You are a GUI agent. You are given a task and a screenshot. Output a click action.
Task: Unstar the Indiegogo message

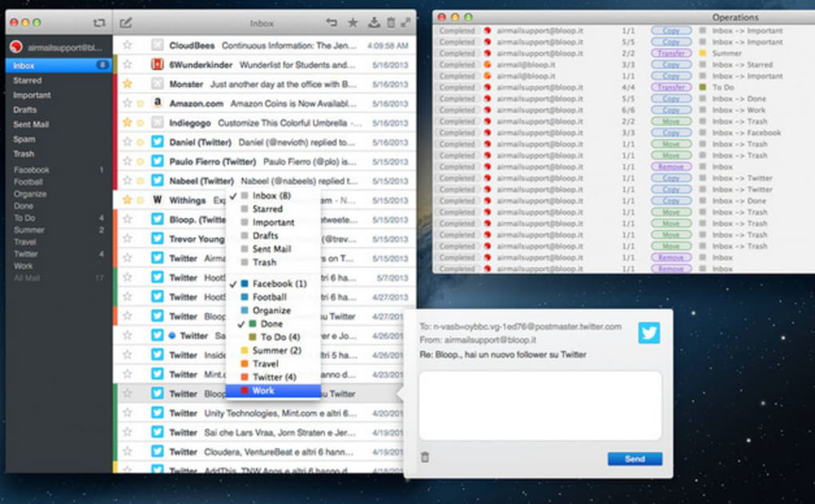(127, 123)
